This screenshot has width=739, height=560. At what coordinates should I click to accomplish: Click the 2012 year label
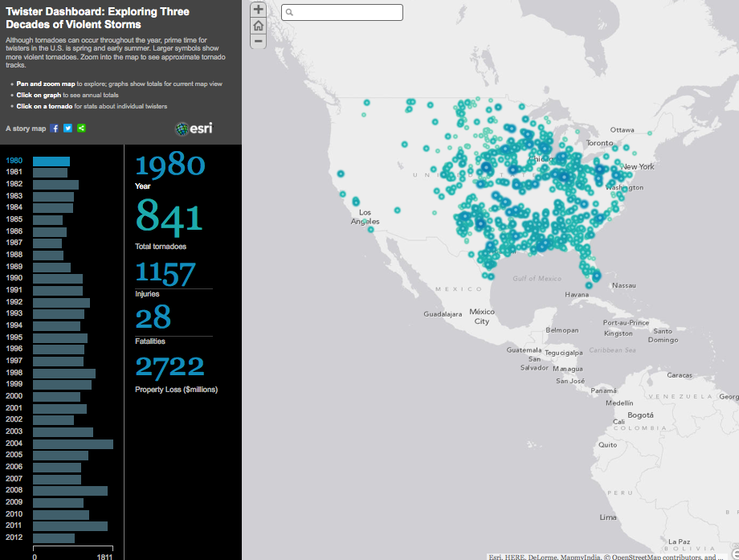pos(14,538)
